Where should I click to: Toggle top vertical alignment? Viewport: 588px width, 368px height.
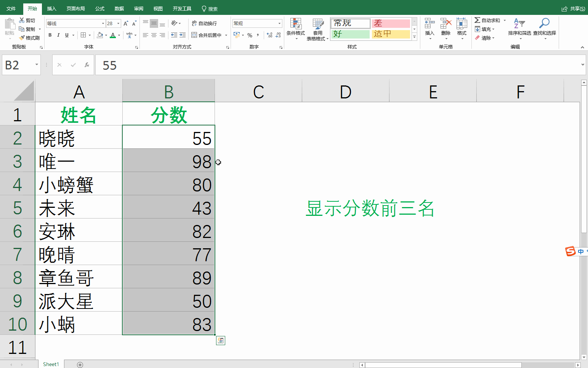pyautogui.click(x=146, y=23)
